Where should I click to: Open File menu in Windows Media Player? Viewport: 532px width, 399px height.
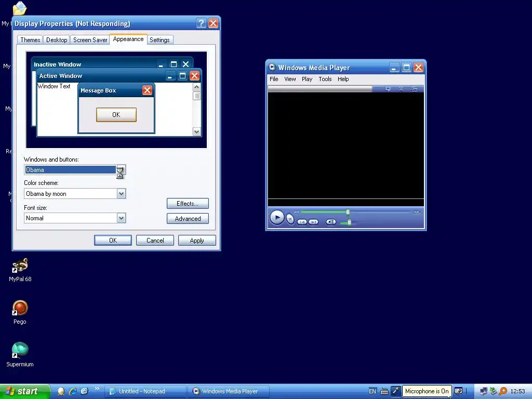coord(274,79)
